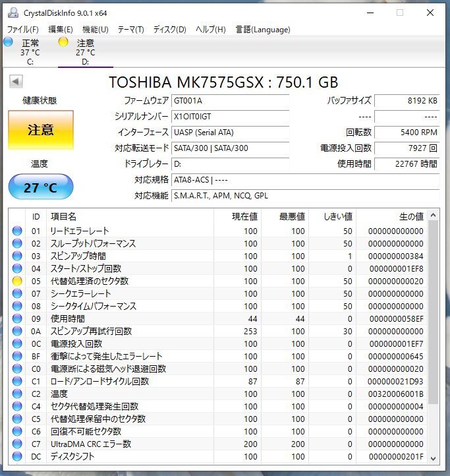450x476 pixels.
Task: Close the CrystalDiskInfo window
Action: tap(430, 13)
